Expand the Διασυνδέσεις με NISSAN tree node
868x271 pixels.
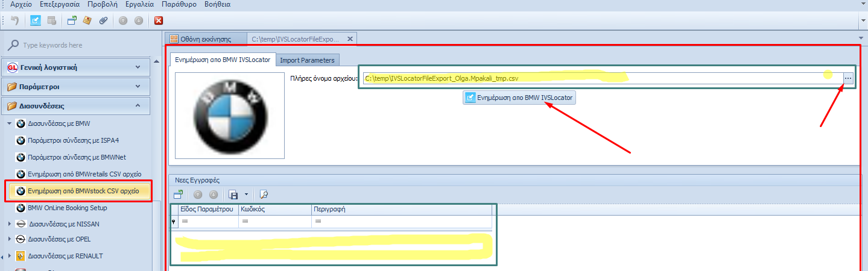pos(9,224)
